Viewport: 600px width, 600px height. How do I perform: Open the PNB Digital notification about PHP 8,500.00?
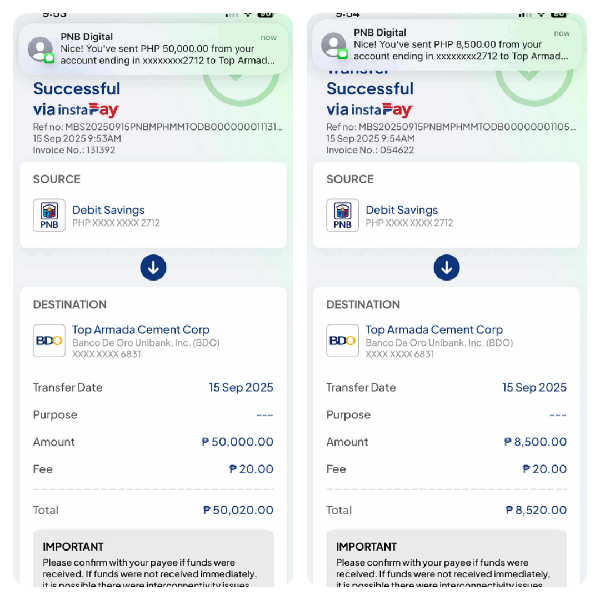click(x=447, y=45)
